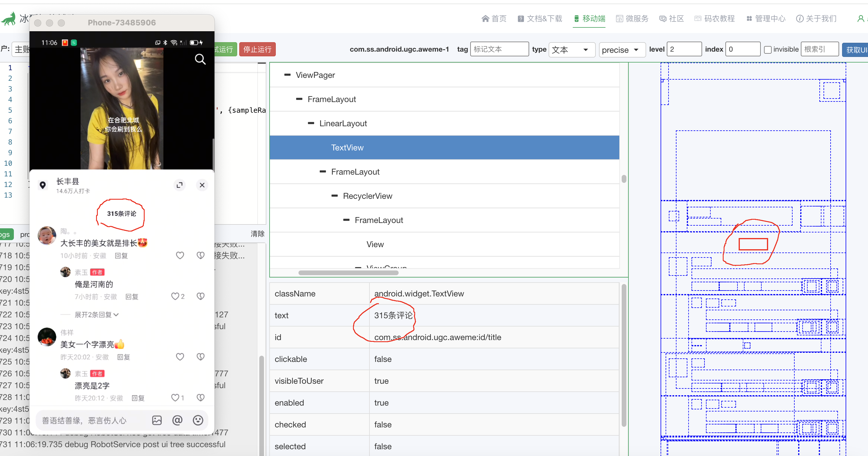Viewport: 868px width, 456px height.
Task: Click the blue 获取UI button
Action: tap(855, 50)
